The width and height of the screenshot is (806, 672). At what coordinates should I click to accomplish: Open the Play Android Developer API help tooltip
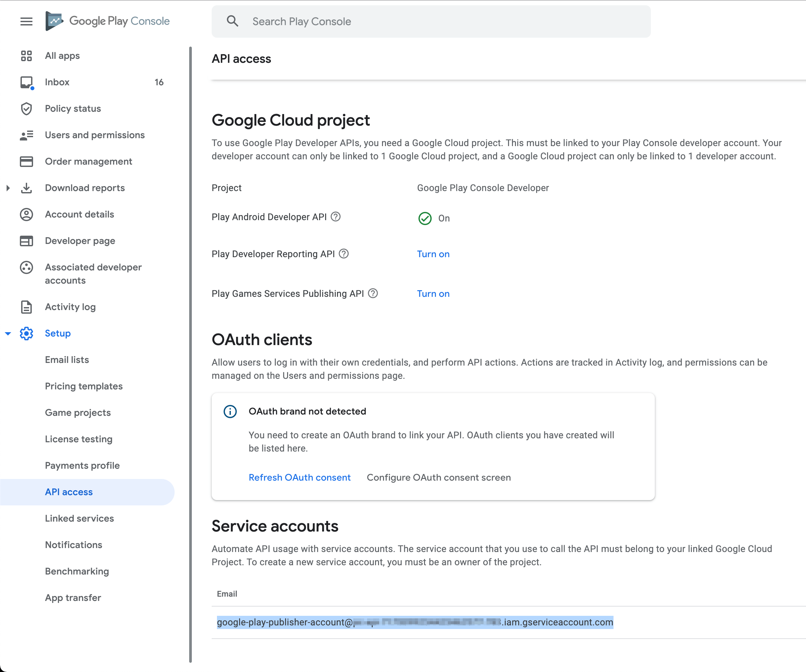point(335,217)
